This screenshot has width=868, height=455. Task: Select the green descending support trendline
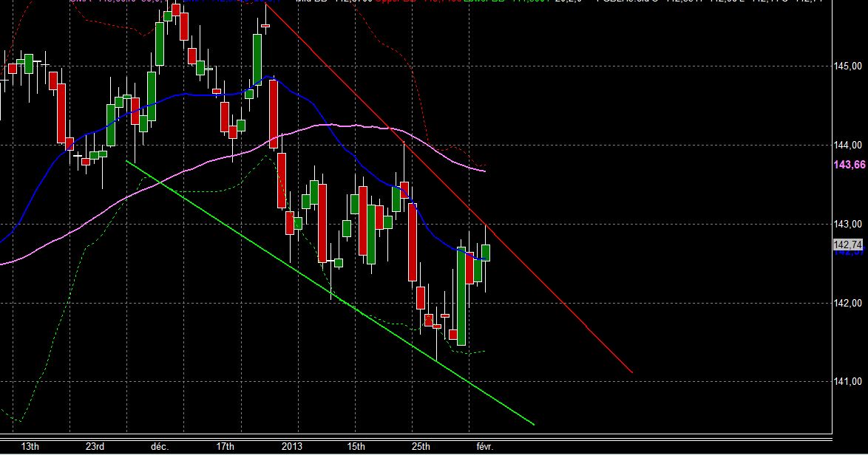click(x=332, y=295)
